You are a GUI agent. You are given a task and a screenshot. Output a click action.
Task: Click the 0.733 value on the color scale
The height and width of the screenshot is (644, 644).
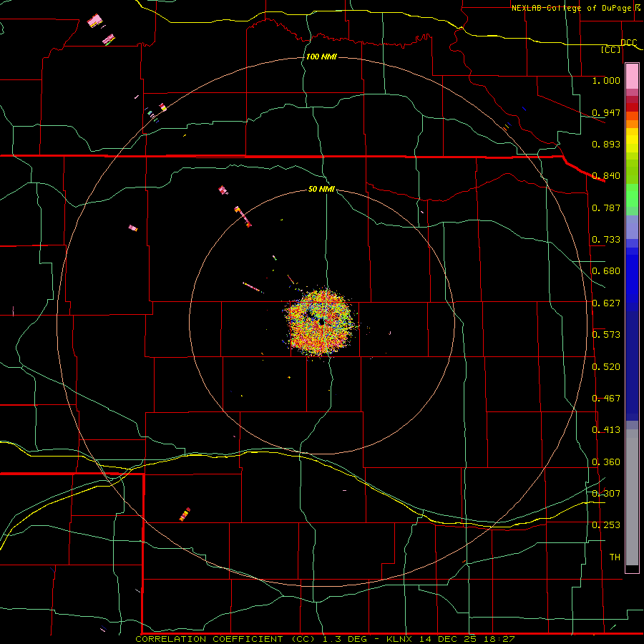tap(606, 240)
